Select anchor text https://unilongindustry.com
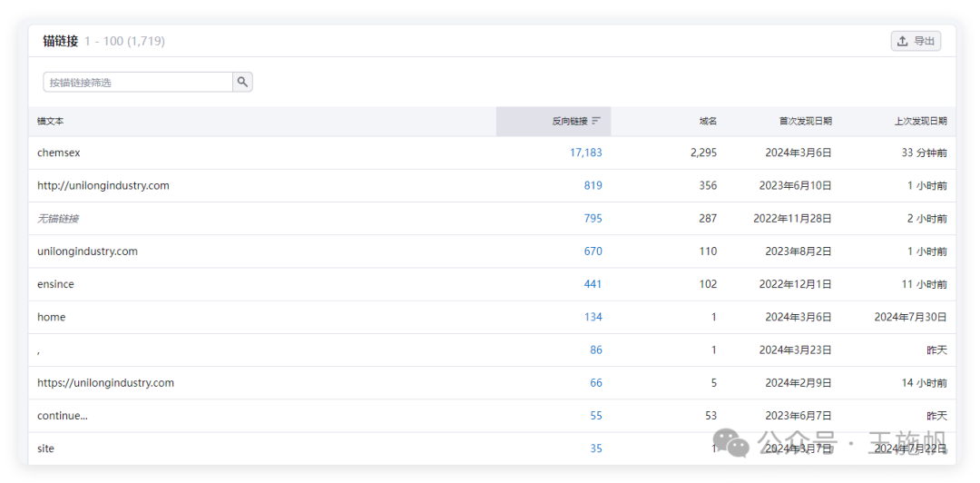The height and width of the screenshot is (483, 980). [x=105, y=383]
